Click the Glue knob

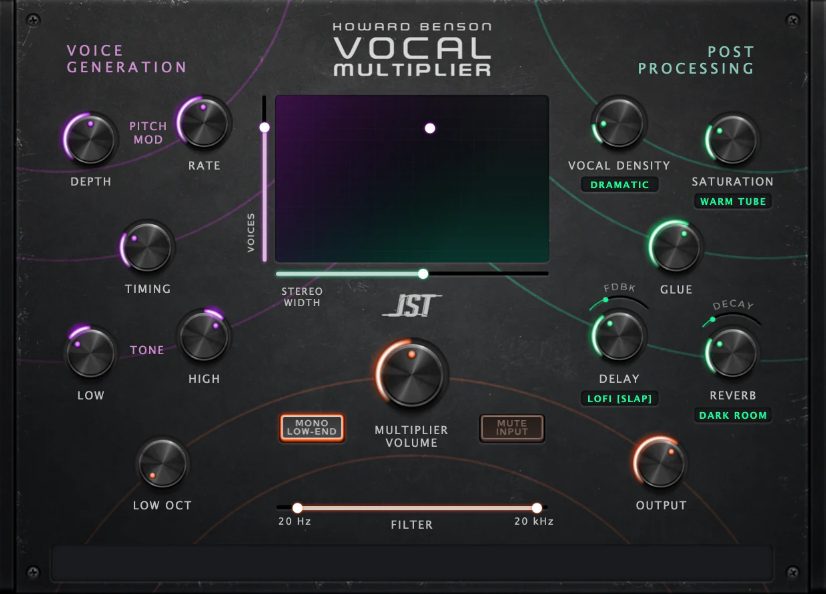(x=675, y=247)
